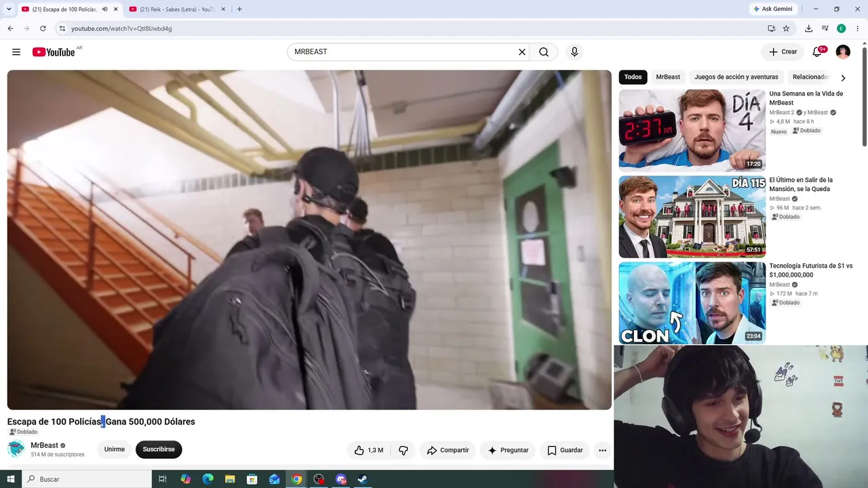This screenshot has height=488, width=868.
Task: Open Tecnología Futurista thumbnail
Action: click(692, 303)
